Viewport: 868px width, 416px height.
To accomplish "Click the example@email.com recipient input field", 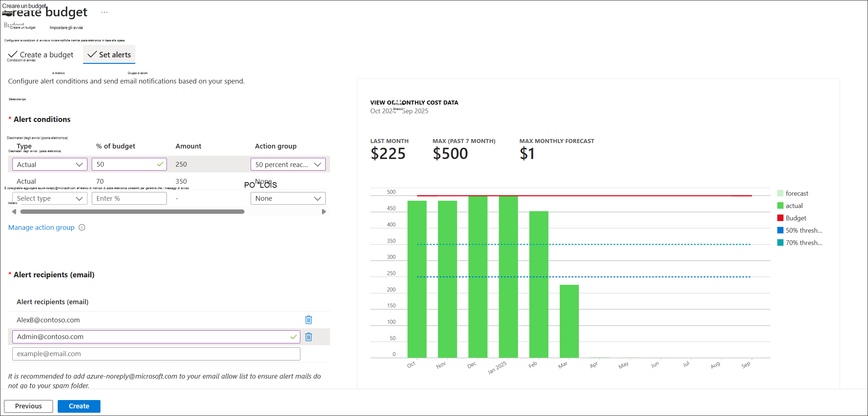I will [x=156, y=354].
